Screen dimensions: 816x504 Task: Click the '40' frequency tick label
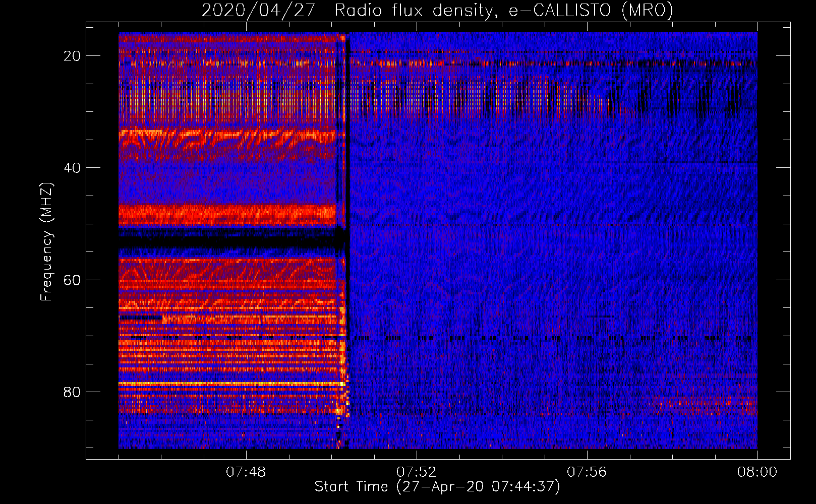point(72,168)
